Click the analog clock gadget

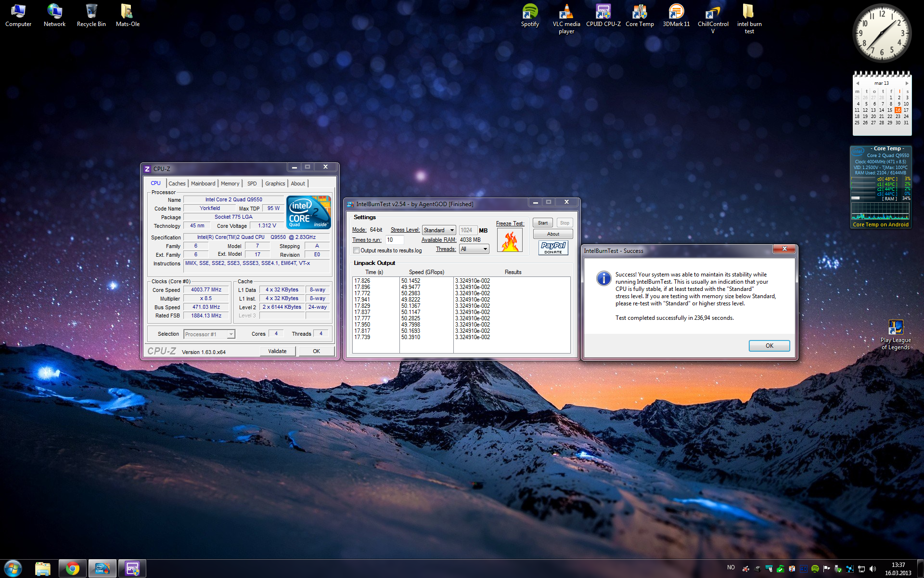click(882, 33)
